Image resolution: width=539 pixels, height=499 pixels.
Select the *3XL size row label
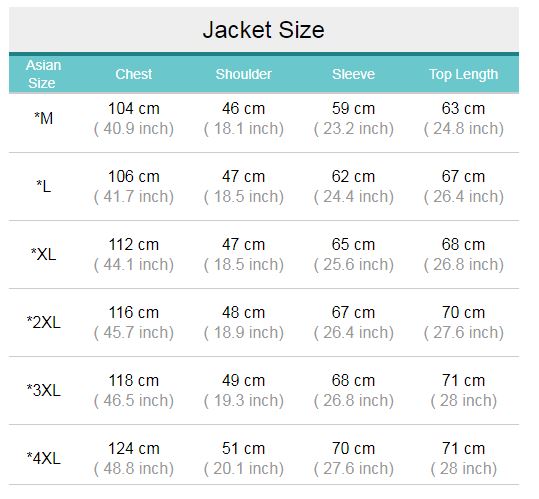[43, 390]
